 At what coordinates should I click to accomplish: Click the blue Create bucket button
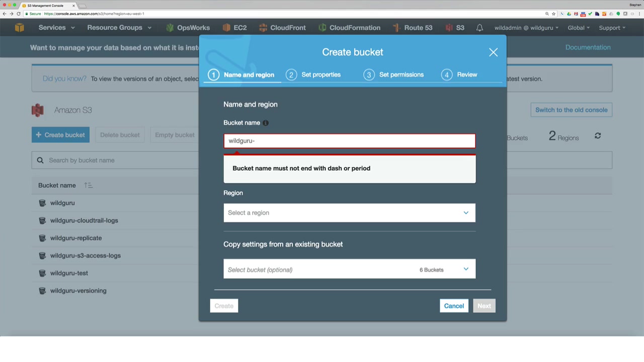click(x=60, y=135)
